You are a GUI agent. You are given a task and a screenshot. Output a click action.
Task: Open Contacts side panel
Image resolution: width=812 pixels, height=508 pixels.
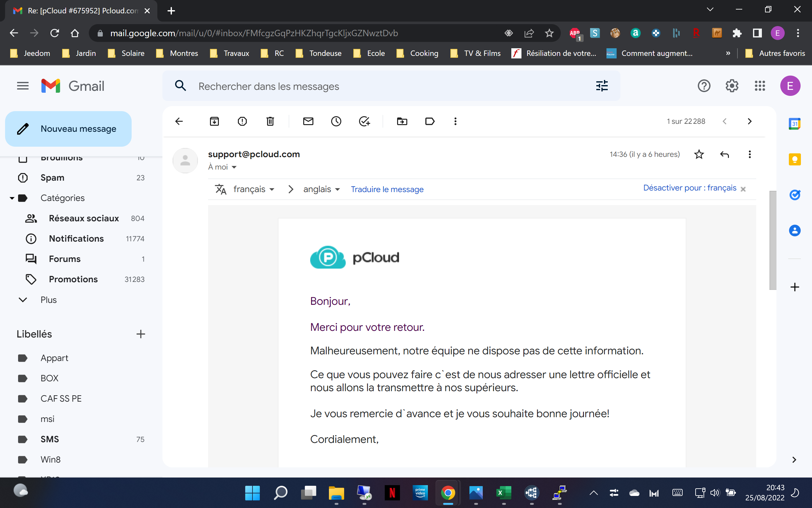(x=795, y=231)
